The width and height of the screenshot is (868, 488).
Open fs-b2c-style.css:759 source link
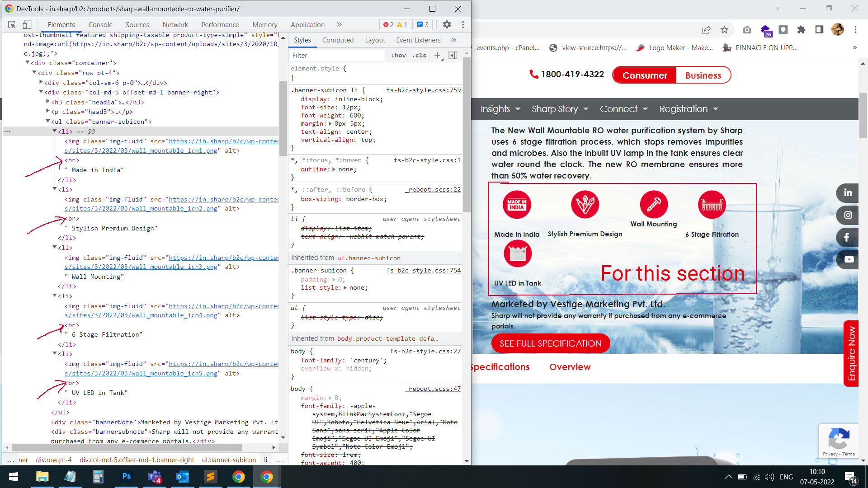[x=423, y=90]
